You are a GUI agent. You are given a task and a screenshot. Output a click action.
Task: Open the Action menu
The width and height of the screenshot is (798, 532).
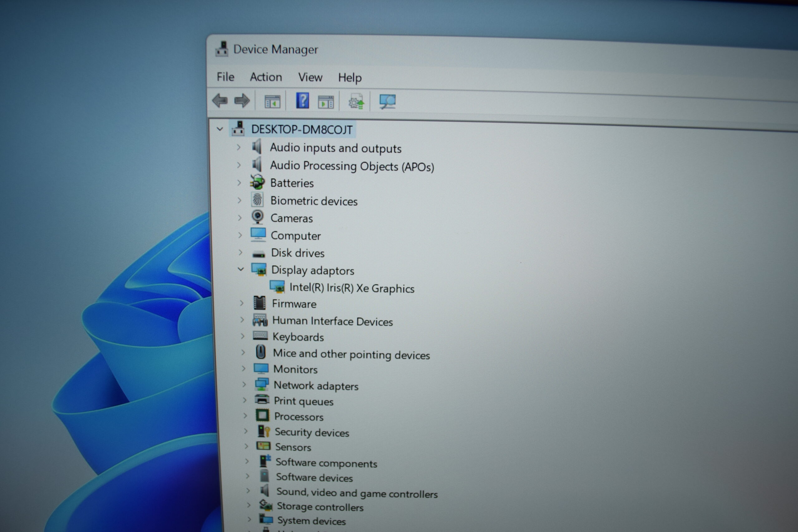[266, 77]
